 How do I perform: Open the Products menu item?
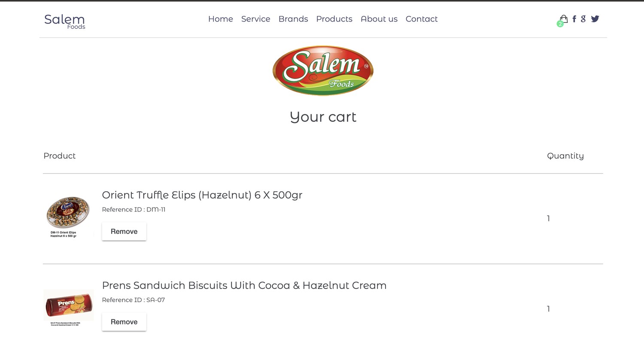click(x=334, y=19)
